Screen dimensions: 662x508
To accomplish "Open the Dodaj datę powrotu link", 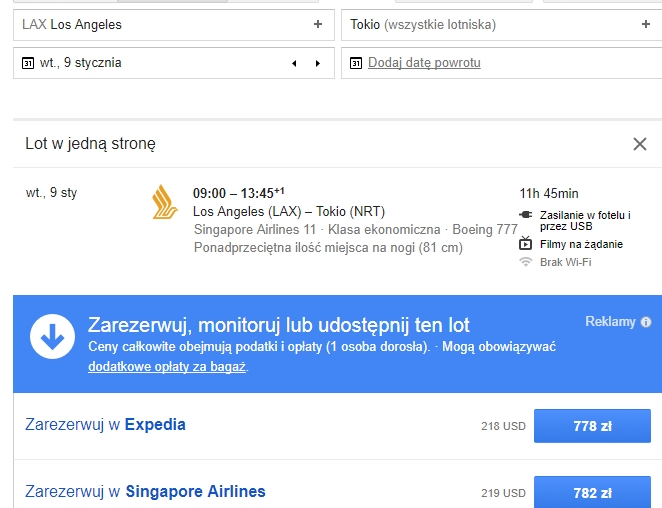I will pos(424,62).
